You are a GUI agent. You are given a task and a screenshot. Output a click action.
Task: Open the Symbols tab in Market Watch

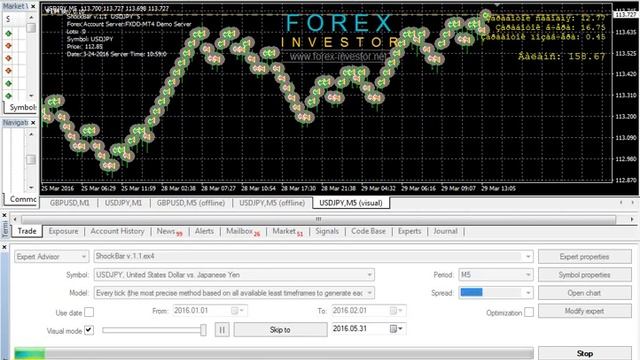coord(21,107)
